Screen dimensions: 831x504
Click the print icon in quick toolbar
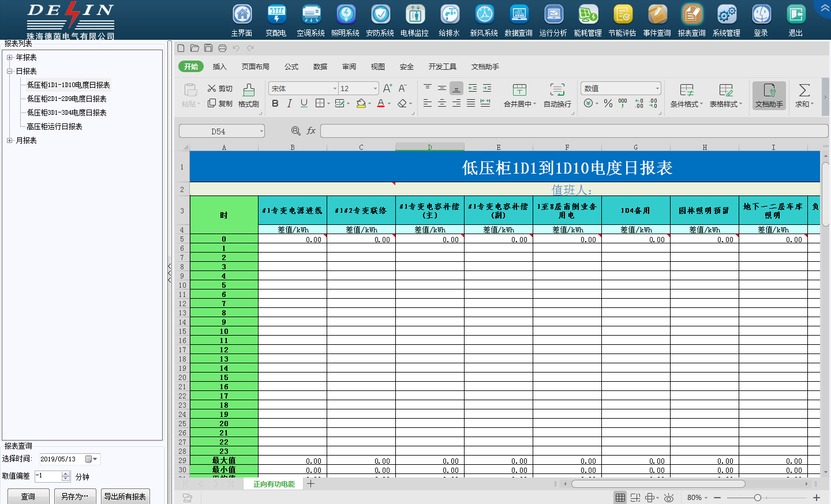point(222,48)
